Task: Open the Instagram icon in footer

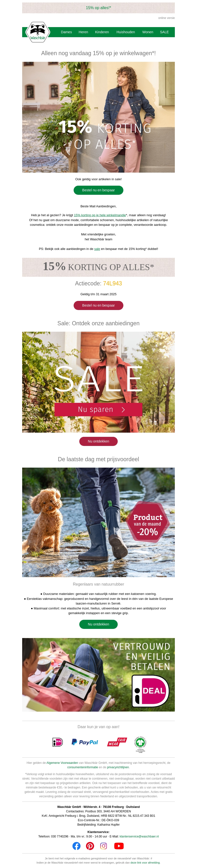Action: click(x=104, y=846)
